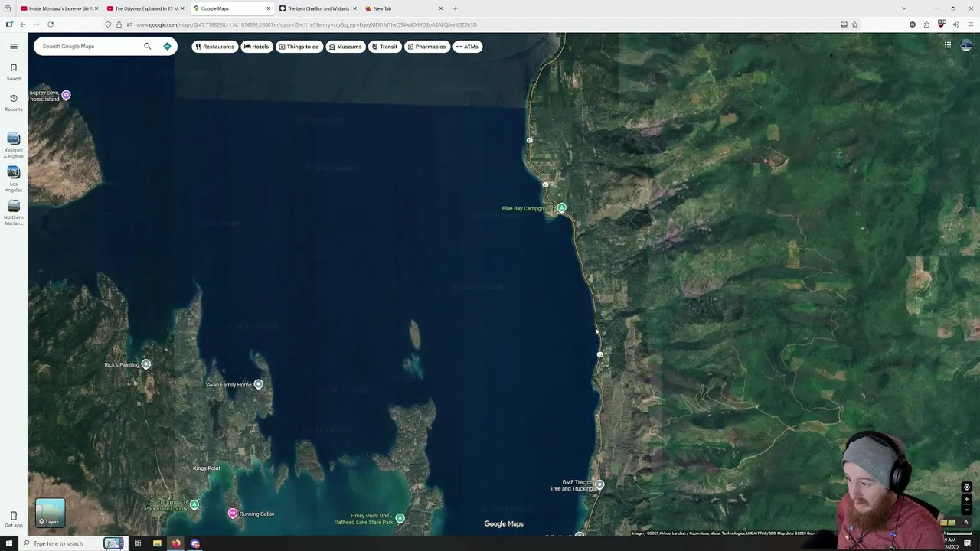Image resolution: width=980 pixels, height=551 pixels.
Task: Open File Explorer from taskbar
Action: click(x=157, y=543)
